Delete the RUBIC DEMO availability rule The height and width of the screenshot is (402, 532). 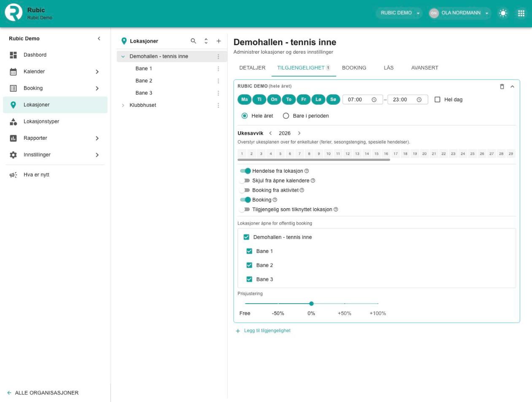click(x=502, y=87)
